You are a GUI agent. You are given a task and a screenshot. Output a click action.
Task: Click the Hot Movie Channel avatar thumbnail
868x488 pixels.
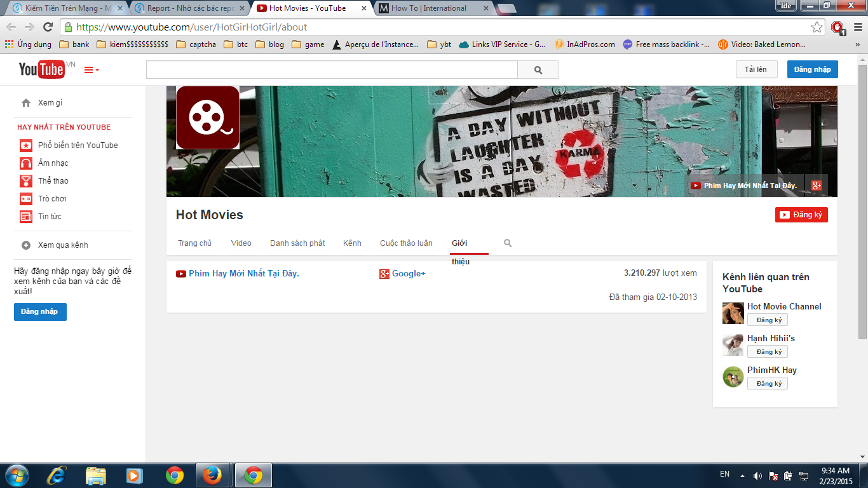click(x=733, y=313)
